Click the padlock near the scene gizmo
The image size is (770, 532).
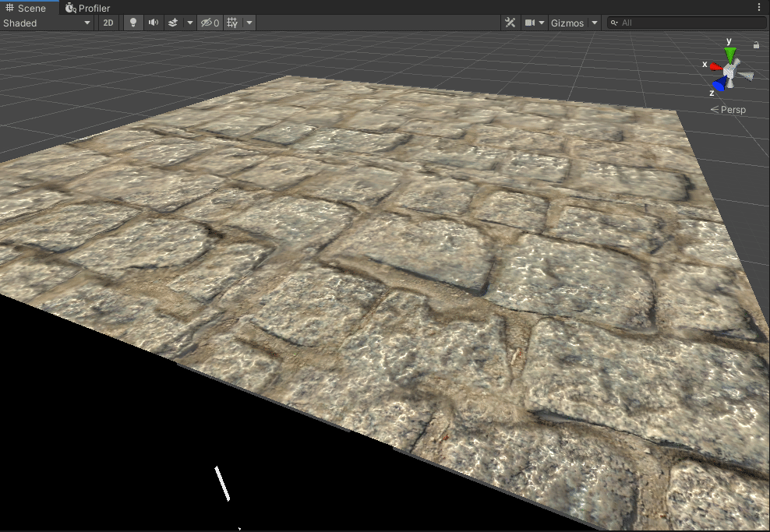pos(754,44)
